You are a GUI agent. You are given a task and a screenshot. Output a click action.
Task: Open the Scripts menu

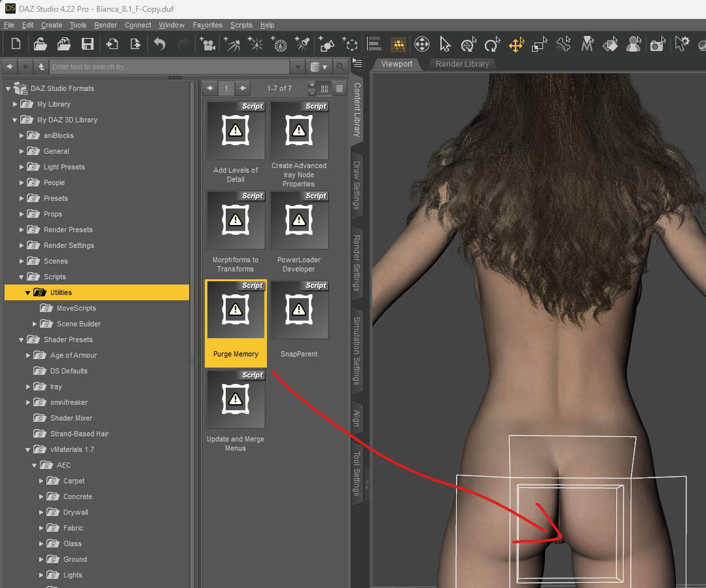pos(241,26)
